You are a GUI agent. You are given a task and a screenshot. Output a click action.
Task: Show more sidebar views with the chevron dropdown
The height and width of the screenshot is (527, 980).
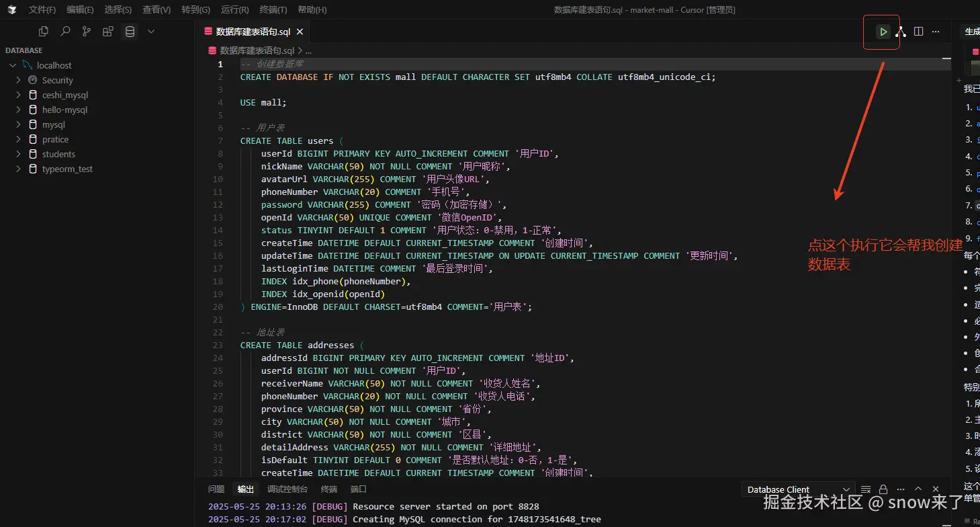tap(151, 31)
